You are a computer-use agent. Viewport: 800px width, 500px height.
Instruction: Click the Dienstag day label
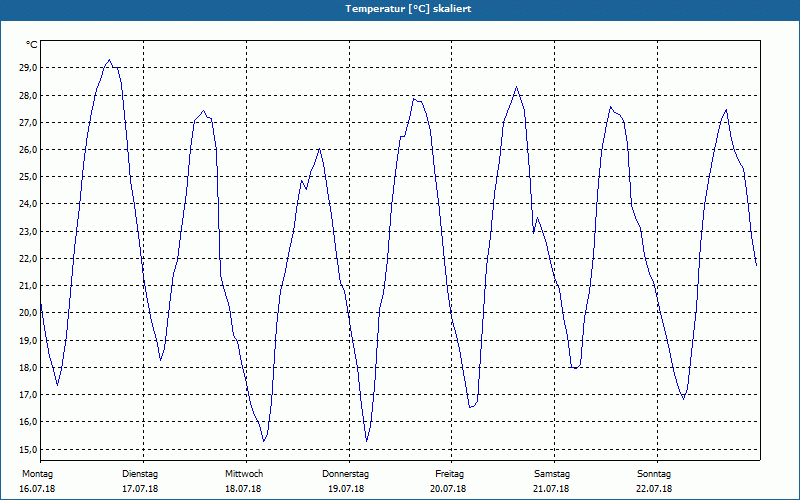coord(140,474)
